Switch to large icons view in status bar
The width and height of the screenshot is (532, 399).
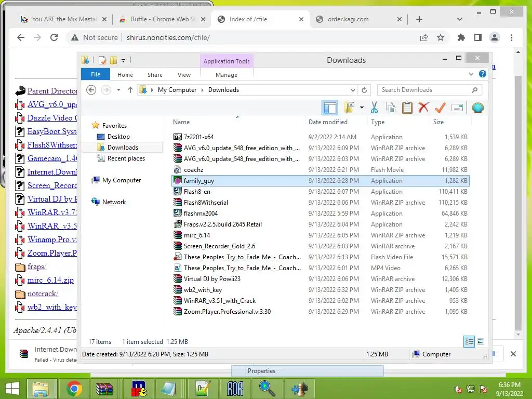pyautogui.click(x=481, y=342)
